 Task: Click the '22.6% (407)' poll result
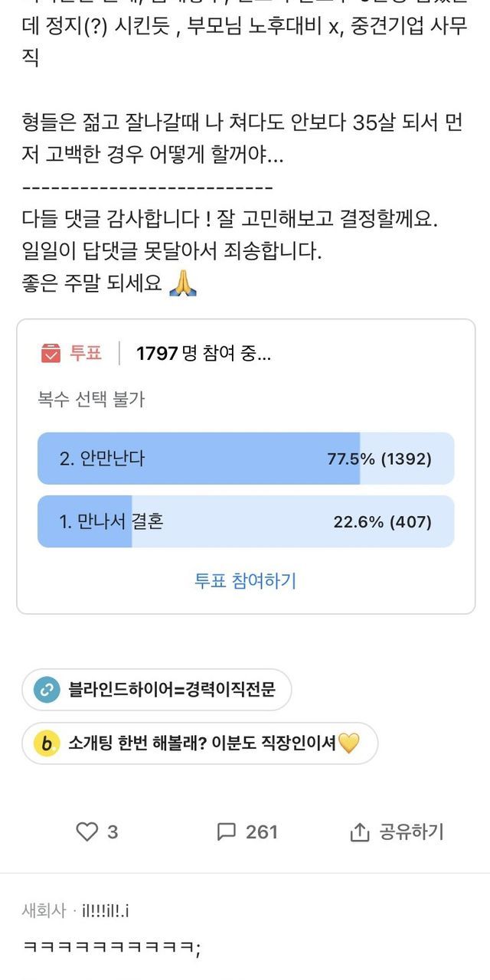pyautogui.click(x=382, y=521)
